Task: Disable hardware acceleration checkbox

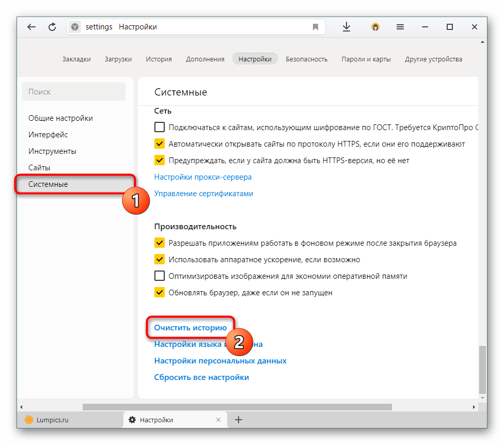Action: tap(160, 259)
